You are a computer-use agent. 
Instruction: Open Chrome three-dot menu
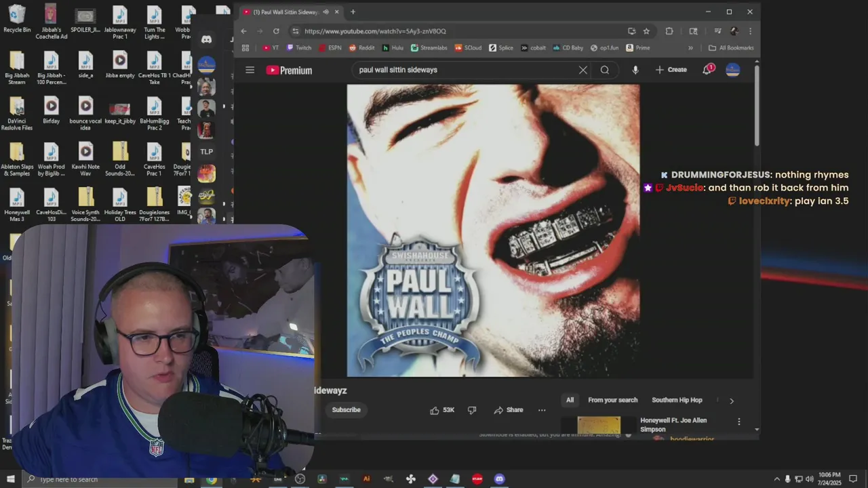[x=750, y=31]
